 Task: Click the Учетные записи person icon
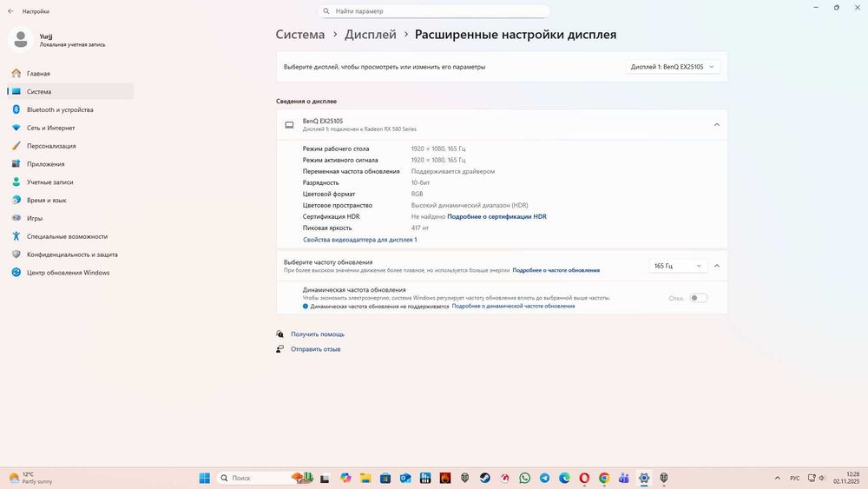pos(16,182)
